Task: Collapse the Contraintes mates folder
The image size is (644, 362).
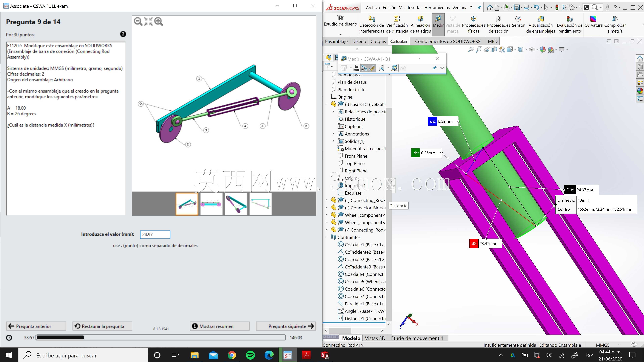Action: (326, 237)
